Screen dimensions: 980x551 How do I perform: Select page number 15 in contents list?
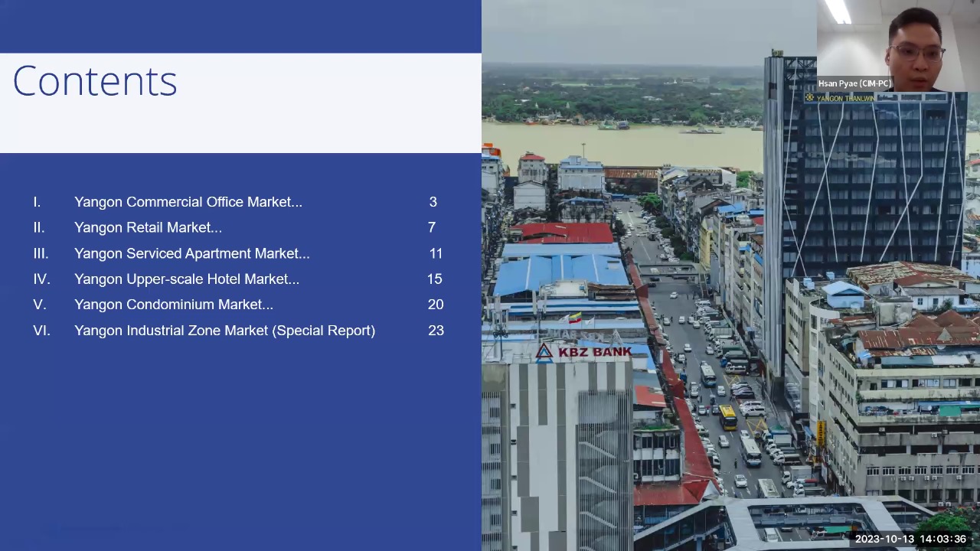pyautogui.click(x=435, y=279)
